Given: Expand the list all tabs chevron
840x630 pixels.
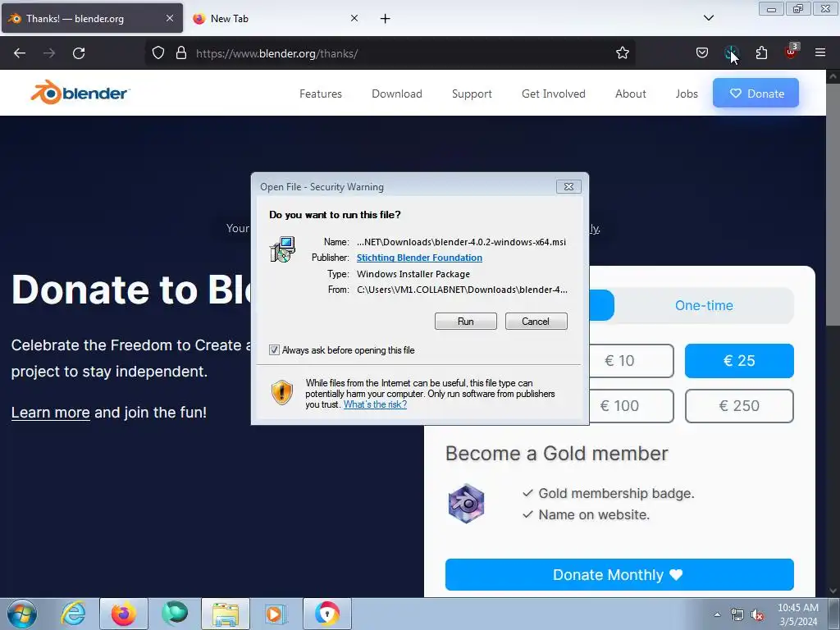Looking at the screenshot, I should [x=709, y=18].
